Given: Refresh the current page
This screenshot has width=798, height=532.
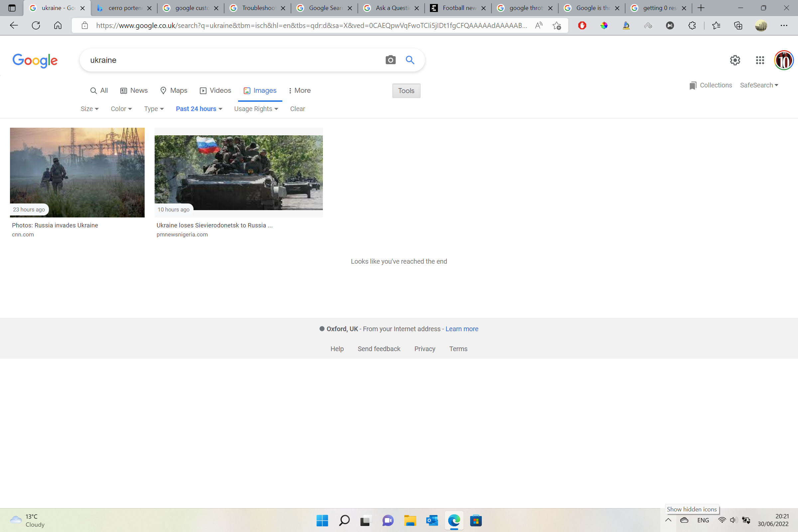Looking at the screenshot, I should pyautogui.click(x=36, y=26).
